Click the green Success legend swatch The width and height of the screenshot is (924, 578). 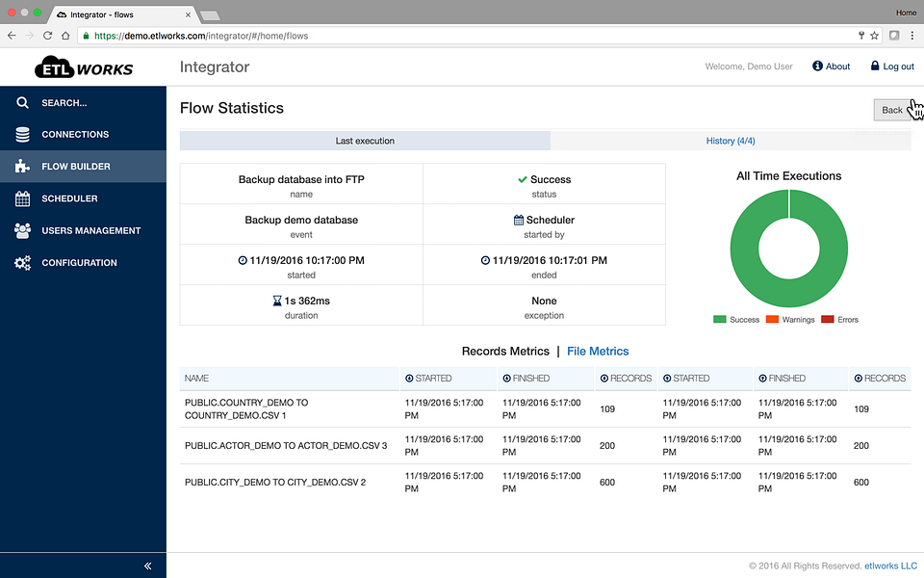tap(720, 320)
